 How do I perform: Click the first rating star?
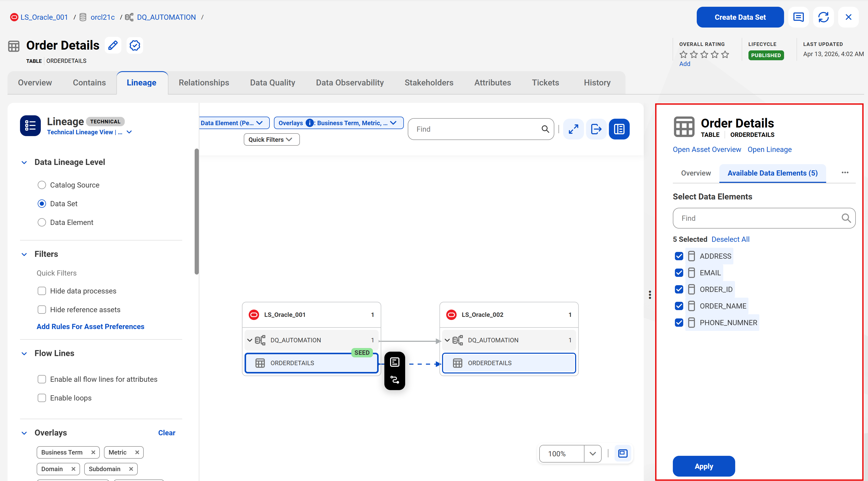(x=683, y=54)
